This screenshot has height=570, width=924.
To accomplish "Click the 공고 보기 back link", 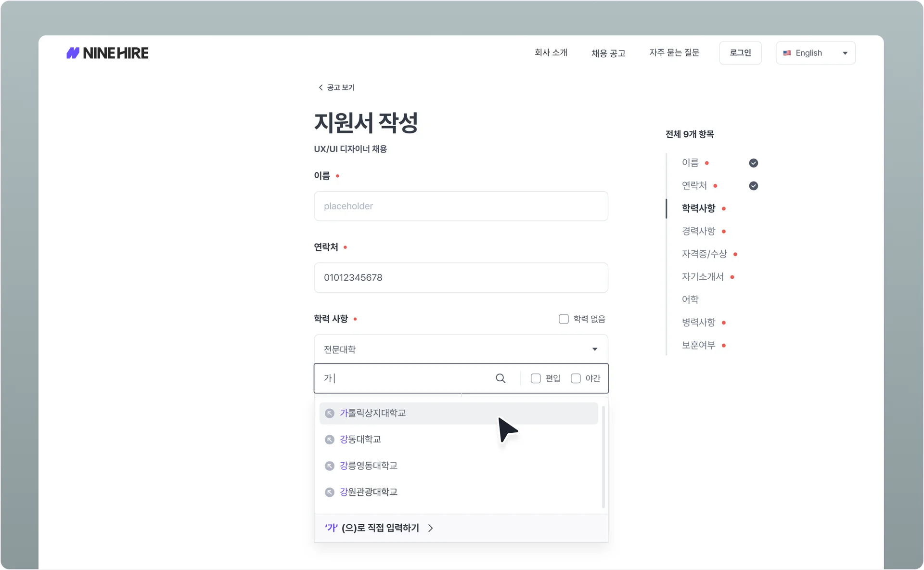I will [x=336, y=87].
